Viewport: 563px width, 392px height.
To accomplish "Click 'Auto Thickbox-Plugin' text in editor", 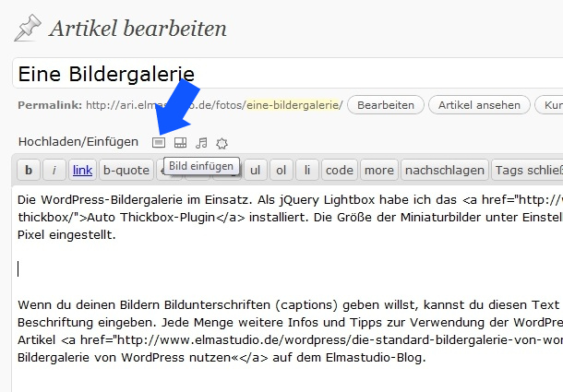I will click(x=151, y=217).
